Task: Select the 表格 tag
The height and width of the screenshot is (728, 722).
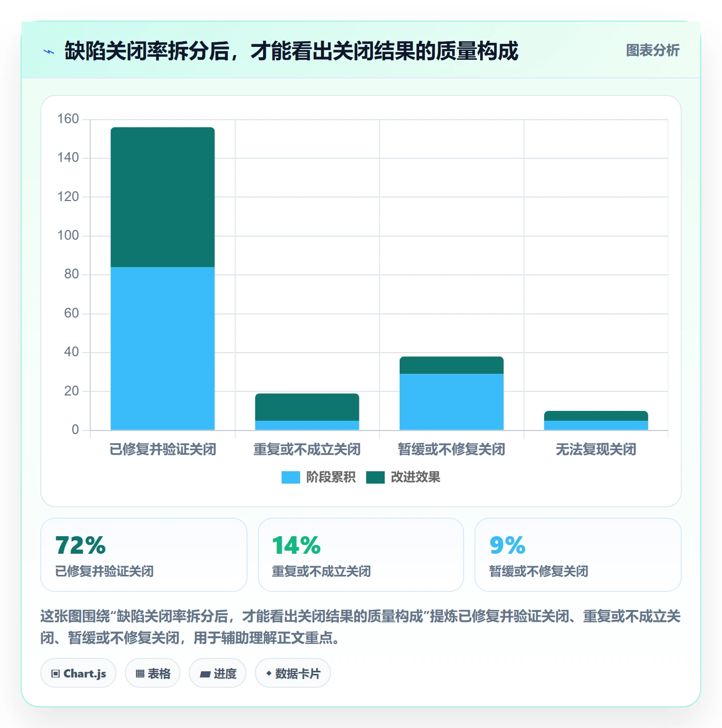Action: tap(153, 673)
